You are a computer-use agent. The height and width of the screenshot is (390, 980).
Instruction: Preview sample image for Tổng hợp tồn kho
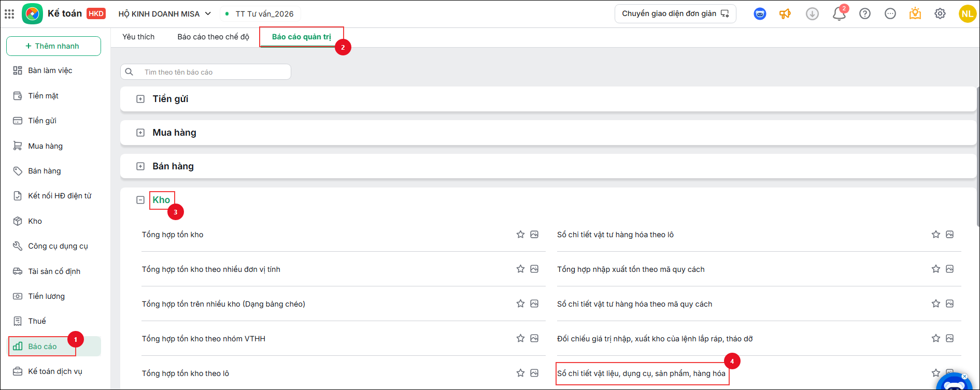[534, 235]
